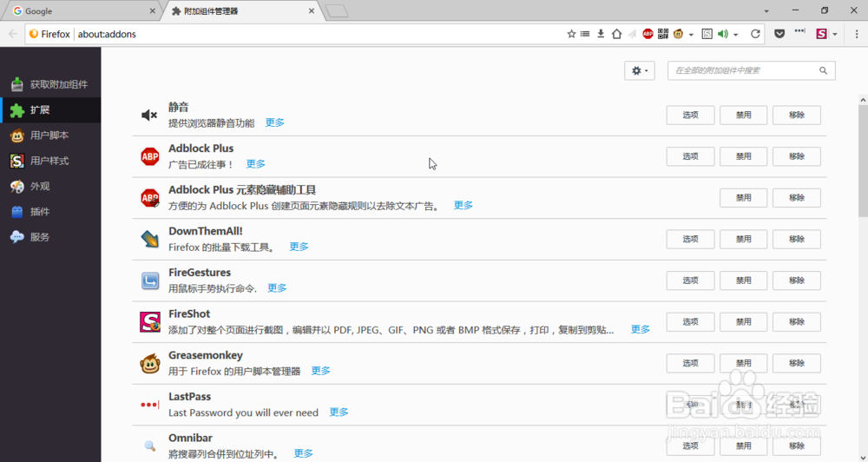This screenshot has height=462, width=868.
Task: Click the LastPass dots toolbar icon
Action: tap(800, 31)
